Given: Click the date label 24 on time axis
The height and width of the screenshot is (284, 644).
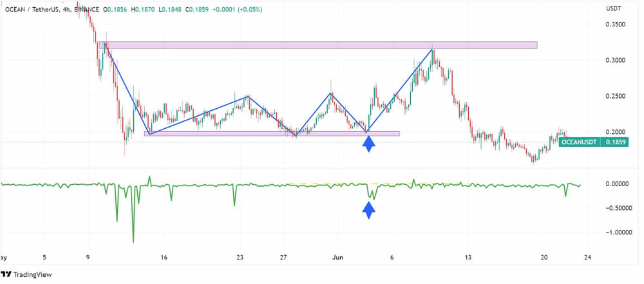Looking at the screenshot, I should (x=588, y=258).
